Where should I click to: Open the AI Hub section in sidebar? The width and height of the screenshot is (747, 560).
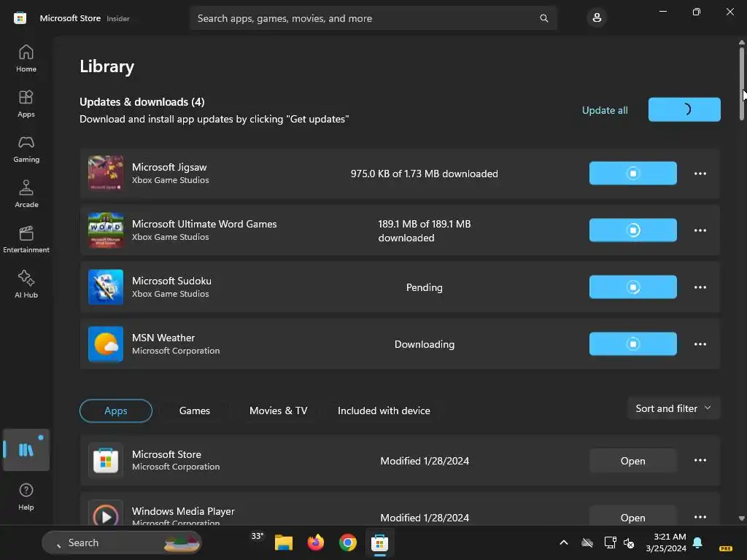(x=26, y=284)
